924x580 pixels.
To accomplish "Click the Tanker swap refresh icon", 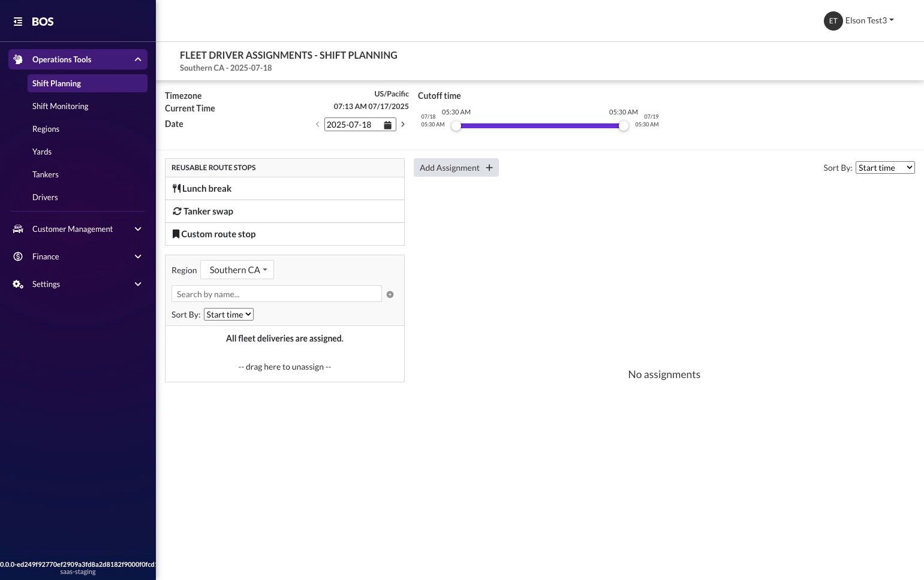I will 177,211.
